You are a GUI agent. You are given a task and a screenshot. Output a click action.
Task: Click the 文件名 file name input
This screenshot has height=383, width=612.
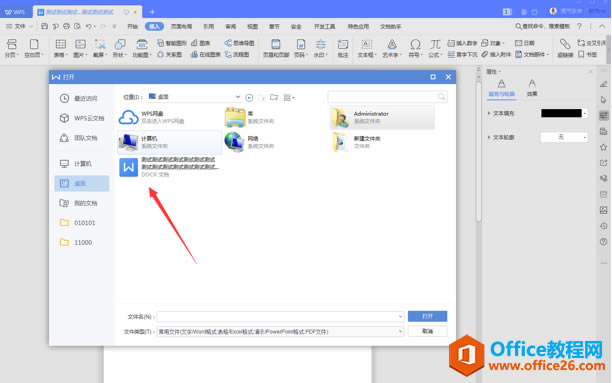coord(280,316)
